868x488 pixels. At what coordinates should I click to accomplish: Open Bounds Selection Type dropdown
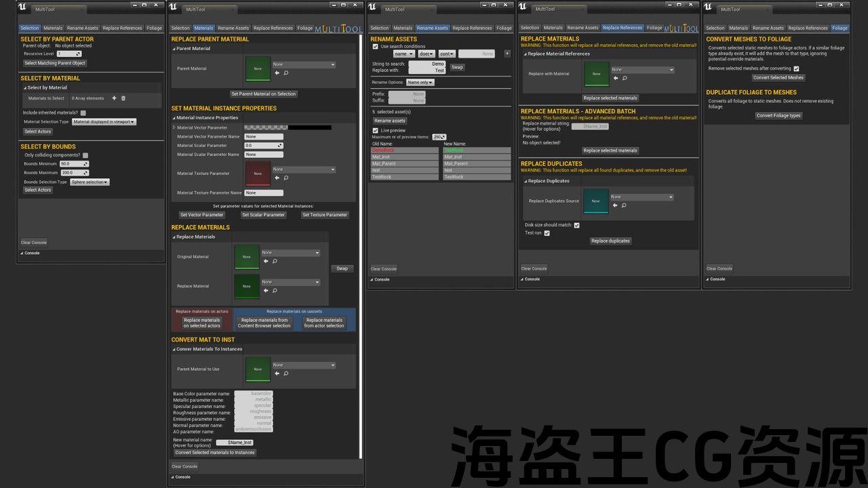click(x=90, y=182)
